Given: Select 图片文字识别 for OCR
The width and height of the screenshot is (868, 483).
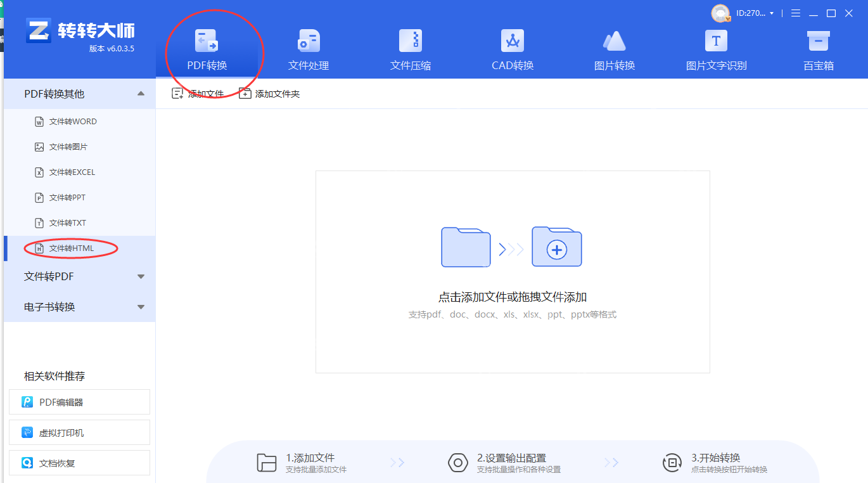Looking at the screenshot, I should tap(715, 48).
